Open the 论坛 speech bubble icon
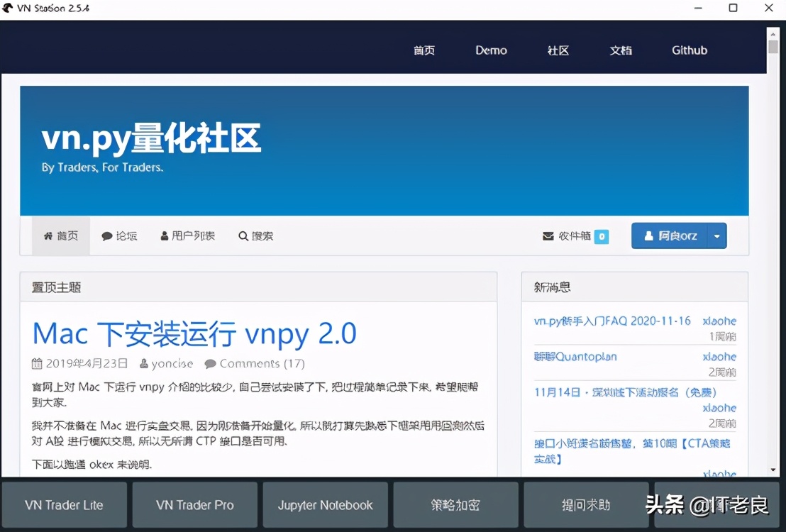Image resolution: width=786 pixels, height=532 pixels. 106,235
